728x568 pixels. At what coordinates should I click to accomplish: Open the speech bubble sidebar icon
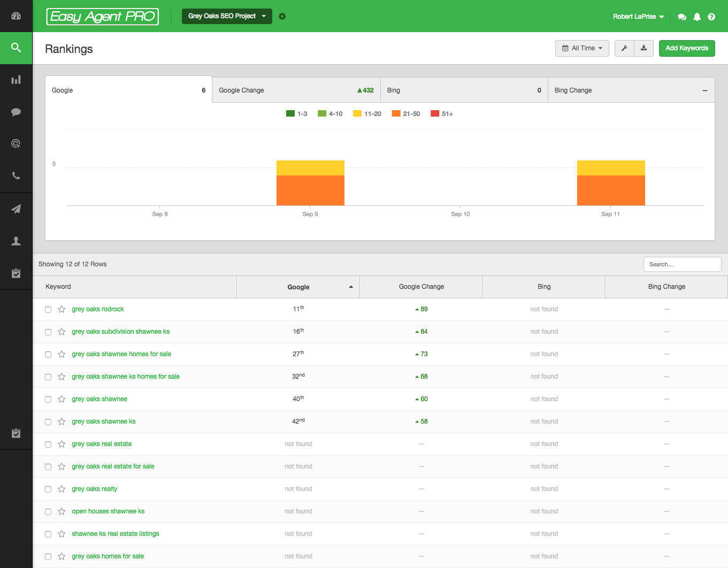[16, 112]
